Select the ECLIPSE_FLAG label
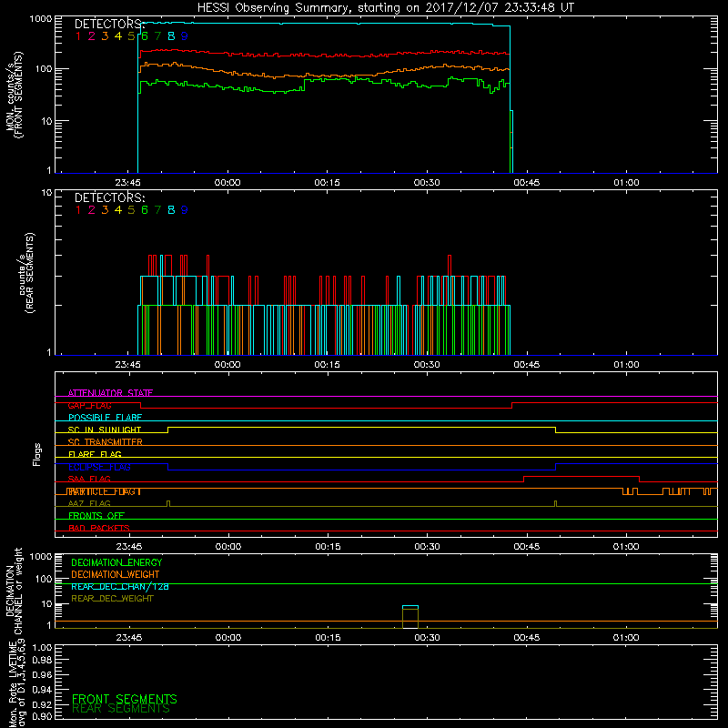Screen dimensions: 728x728 (x=99, y=467)
